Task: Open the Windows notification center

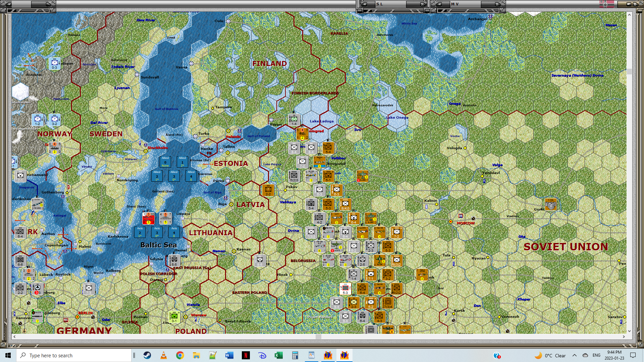Action: 633,355
